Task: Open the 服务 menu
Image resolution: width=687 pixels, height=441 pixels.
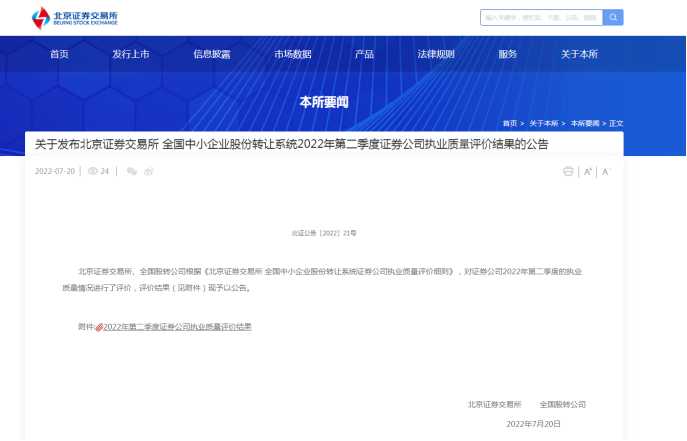Action: pyautogui.click(x=507, y=54)
